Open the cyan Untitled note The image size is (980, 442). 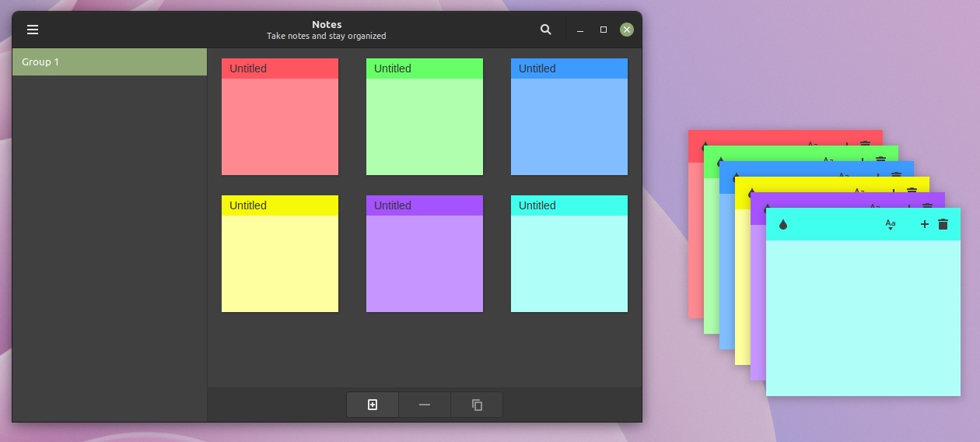pyautogui.click(x=569, y=254)
